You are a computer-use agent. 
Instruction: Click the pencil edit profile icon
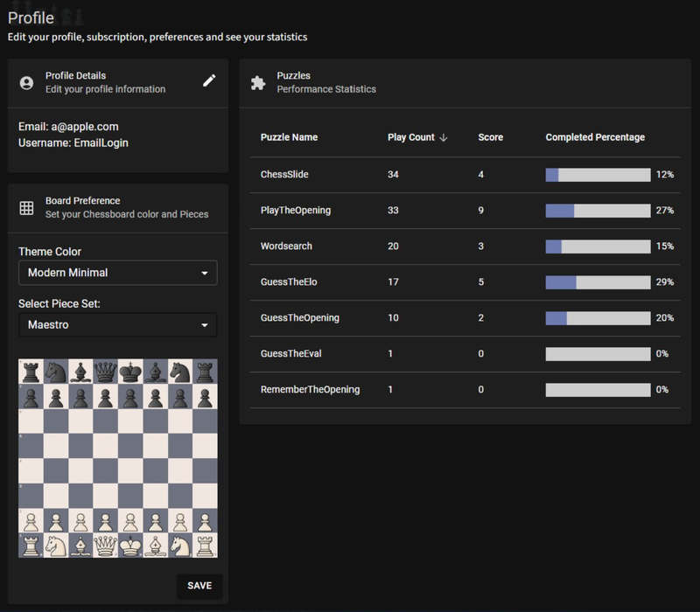209,81
